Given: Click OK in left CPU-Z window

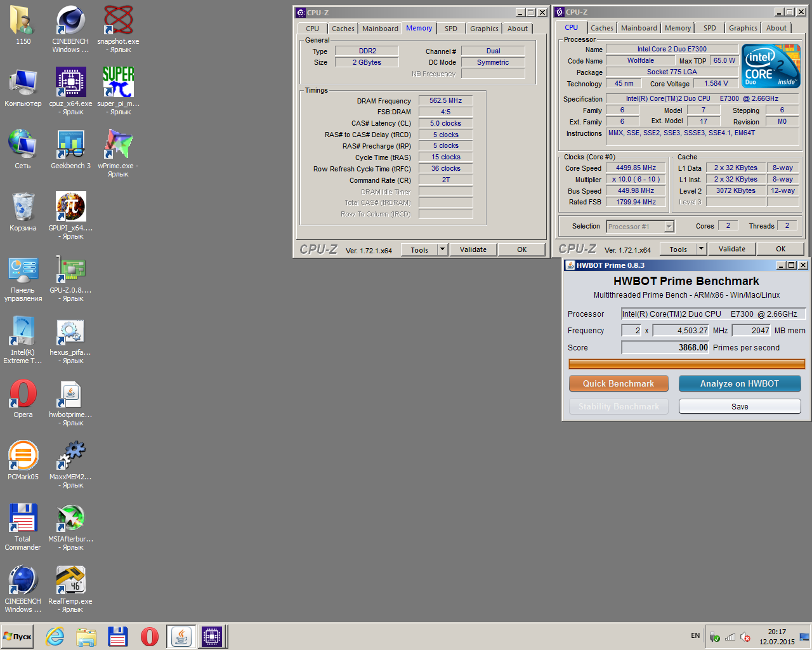Looking at the screenshot, I should tap(522, 249).
